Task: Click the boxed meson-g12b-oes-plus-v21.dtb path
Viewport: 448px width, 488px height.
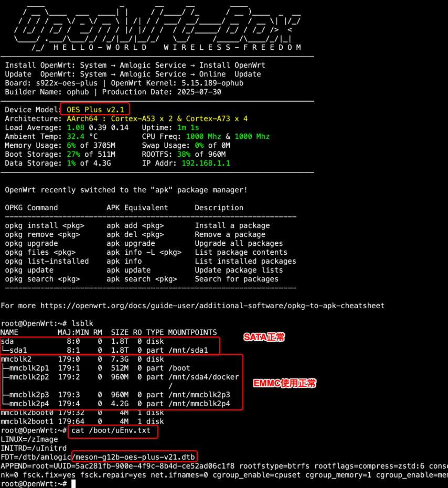Action: point(133,457)
